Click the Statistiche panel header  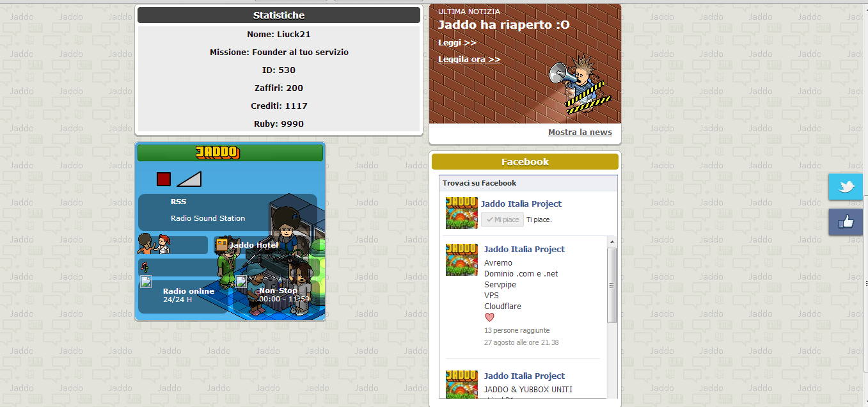point(279,15)
